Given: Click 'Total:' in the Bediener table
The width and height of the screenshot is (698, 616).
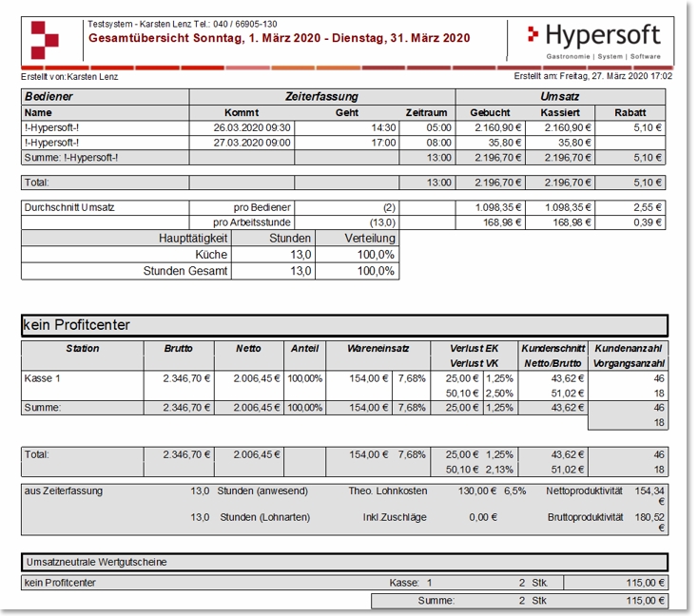Looking at the screenshot, I should [x=36, y=183].
